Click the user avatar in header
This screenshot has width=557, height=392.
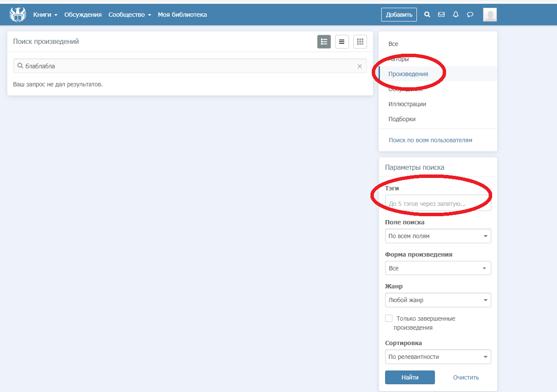490,15
